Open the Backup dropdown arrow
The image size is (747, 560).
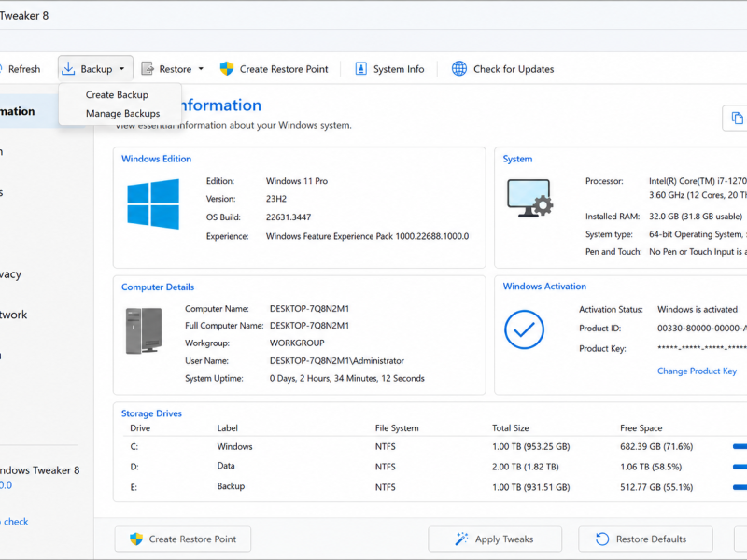pyautogui.click(x=122, y=69)
